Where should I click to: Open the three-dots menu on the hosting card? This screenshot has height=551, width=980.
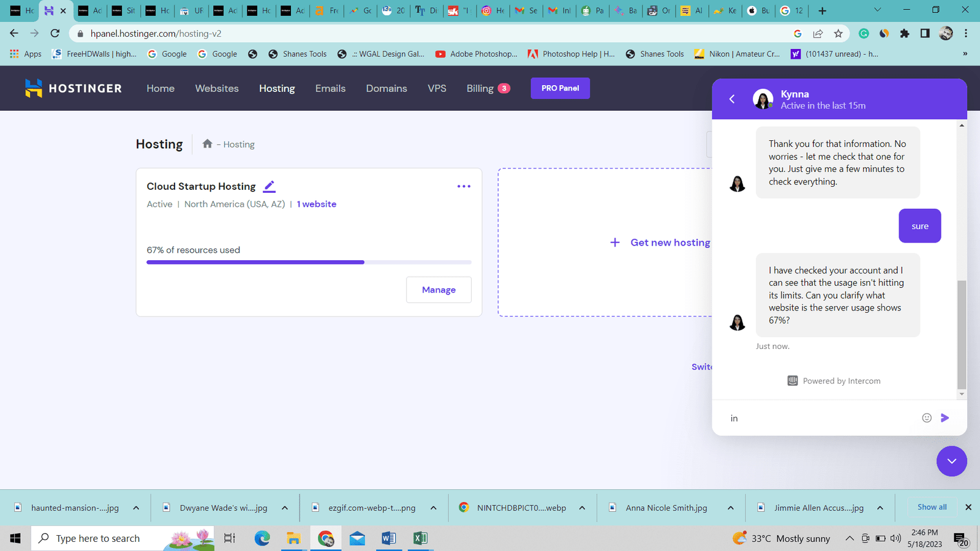pos(464,186)
